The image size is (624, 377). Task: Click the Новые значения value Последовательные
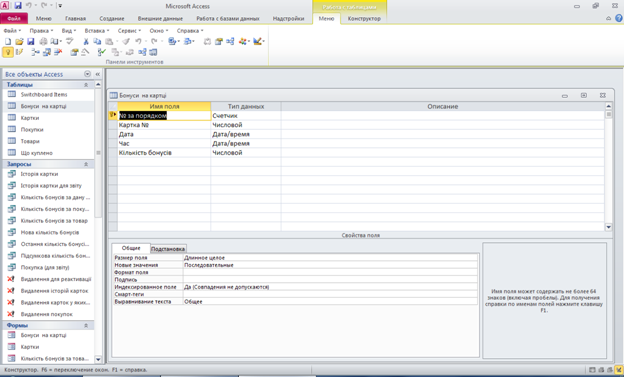pyautogui.click(x=330, y=265)
